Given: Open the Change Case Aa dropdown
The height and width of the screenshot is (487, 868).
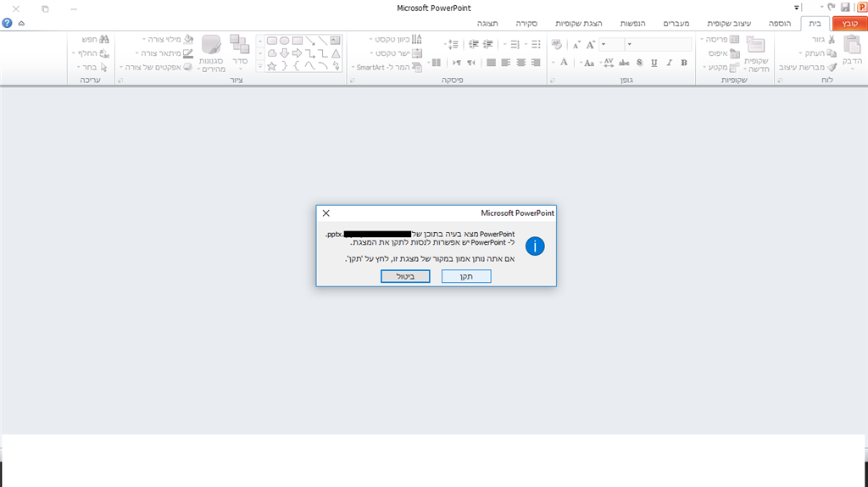Looking at the screenshot, I should pos(587,63).
